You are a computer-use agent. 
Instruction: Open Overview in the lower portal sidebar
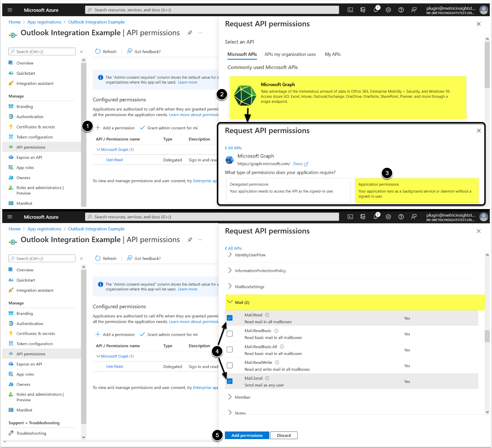(x=25, y=270)
